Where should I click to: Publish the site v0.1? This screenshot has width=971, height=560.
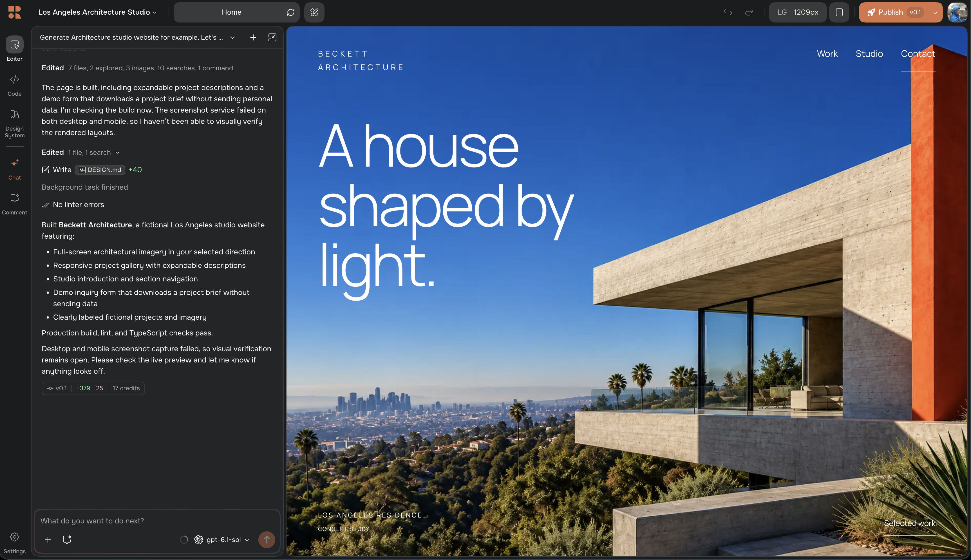tap(894, 12)
